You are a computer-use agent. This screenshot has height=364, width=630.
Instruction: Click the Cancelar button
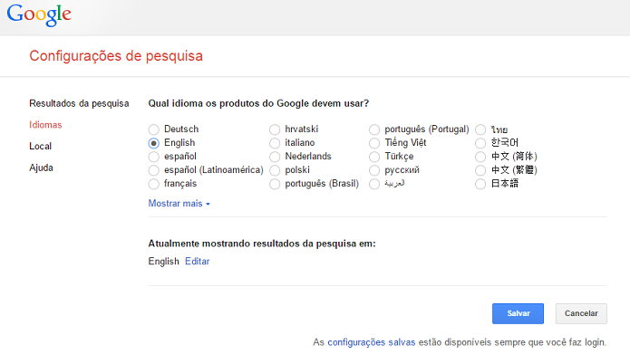(x=580, y=313)
